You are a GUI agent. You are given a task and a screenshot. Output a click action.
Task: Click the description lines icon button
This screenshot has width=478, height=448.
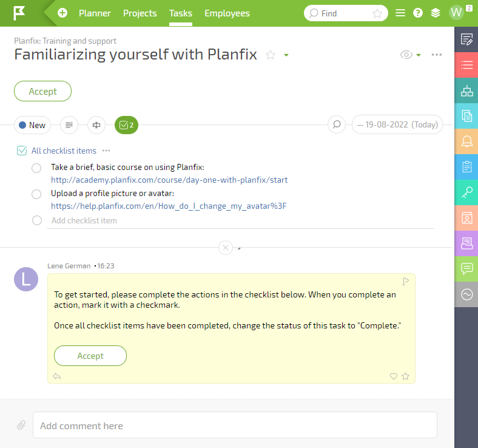tap(69, 125)
